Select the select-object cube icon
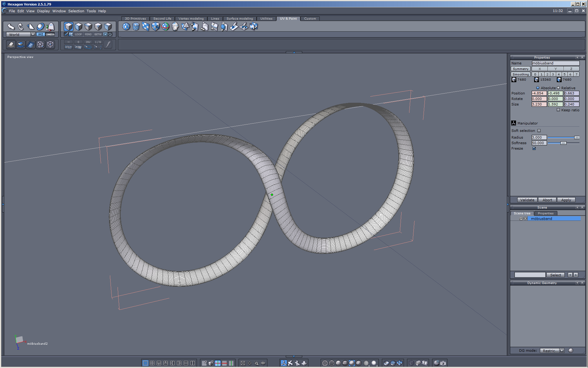588x368 pixels. tap(69, 27)
